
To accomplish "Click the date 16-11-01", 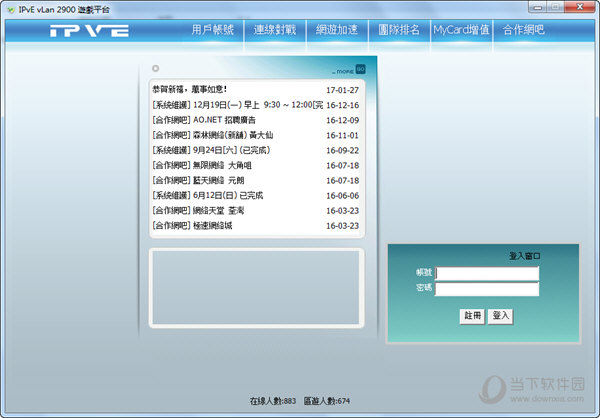I will pyautogui.click(x=342, y=135).
